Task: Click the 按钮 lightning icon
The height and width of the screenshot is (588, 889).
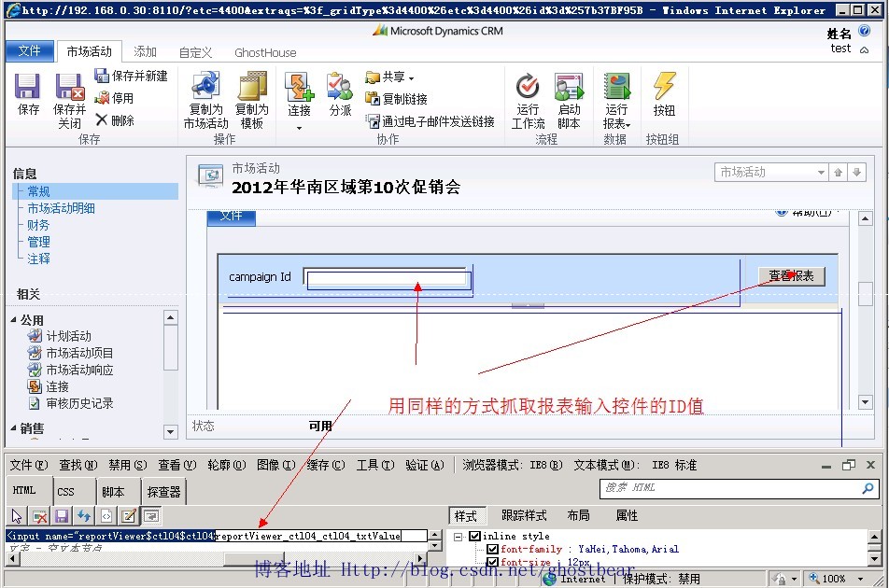Action: click(664, 86)
